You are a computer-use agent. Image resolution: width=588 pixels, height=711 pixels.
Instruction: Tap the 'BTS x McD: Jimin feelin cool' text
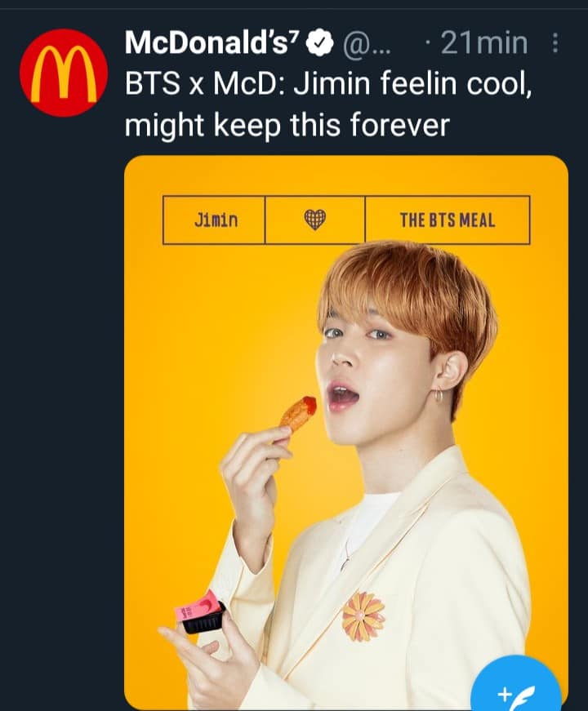(327, 84)
